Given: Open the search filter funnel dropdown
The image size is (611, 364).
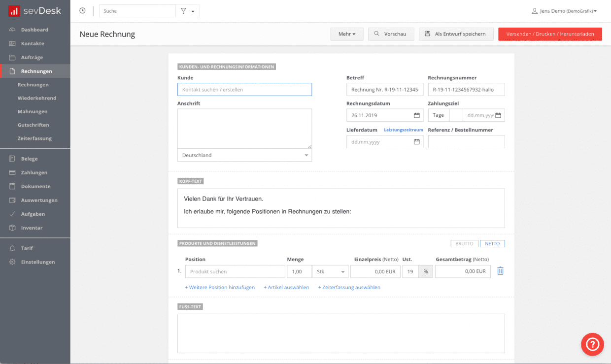Looking at the screenshot, I should click(x=188, y=11).
